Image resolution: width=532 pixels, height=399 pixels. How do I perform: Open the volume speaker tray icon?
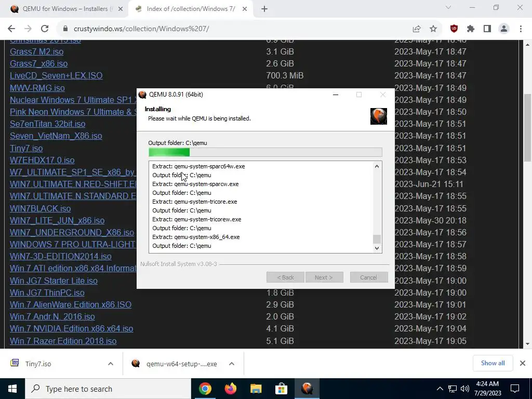click(x=465, y=389)
